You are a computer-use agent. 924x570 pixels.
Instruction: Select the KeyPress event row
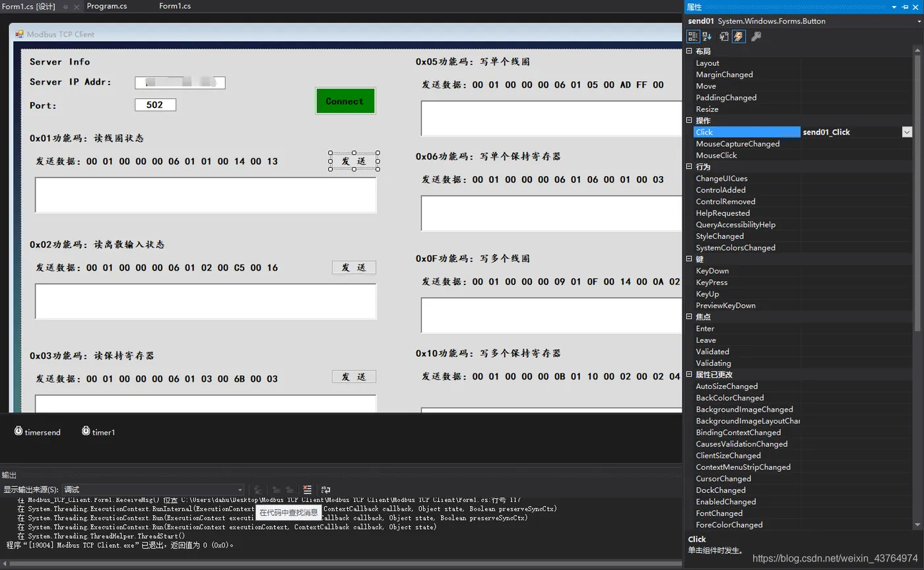803,282
